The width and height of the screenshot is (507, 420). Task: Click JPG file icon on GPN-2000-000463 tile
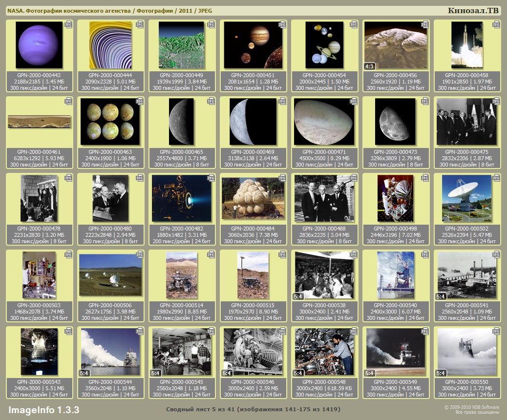[x=140, y=101]
